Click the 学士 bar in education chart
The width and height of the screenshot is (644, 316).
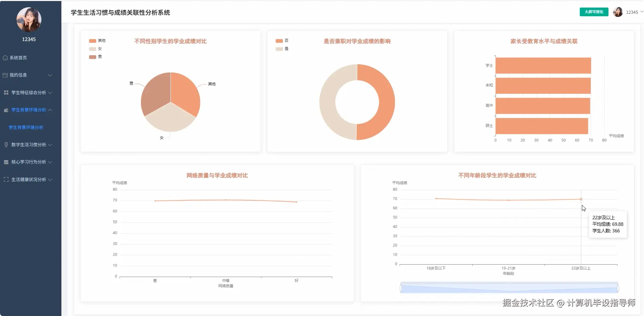[543, 66]
